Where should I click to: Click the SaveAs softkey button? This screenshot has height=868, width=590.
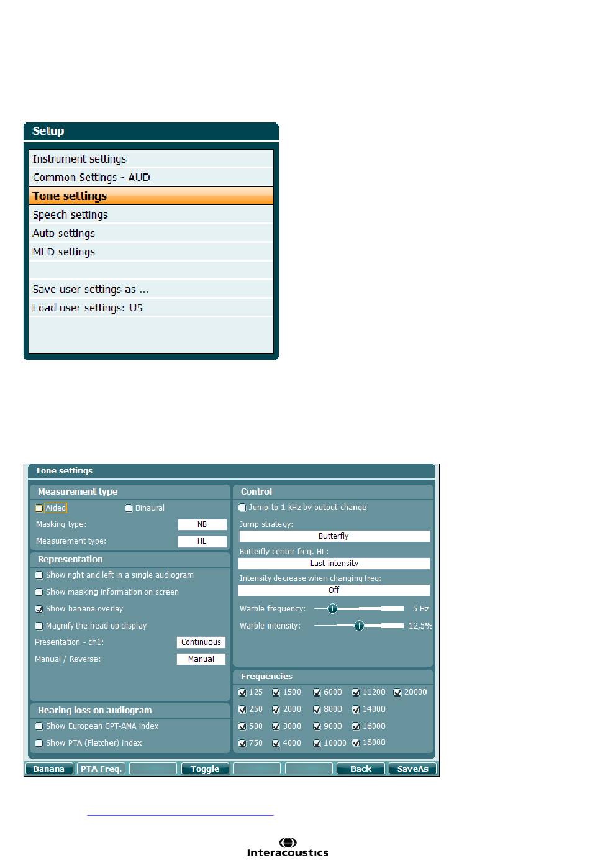(x=413, y=769)
